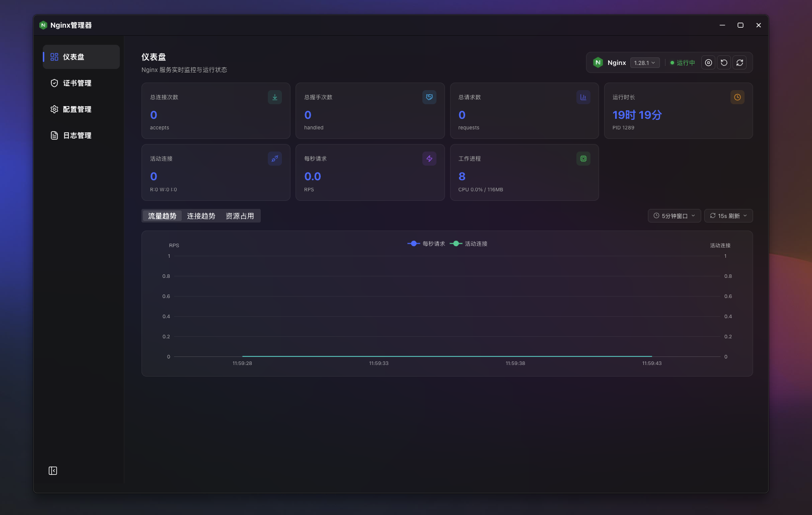This screenshot has width=812, height=515.
Task: Click the PID 1289 label
Action: point(623,128)
